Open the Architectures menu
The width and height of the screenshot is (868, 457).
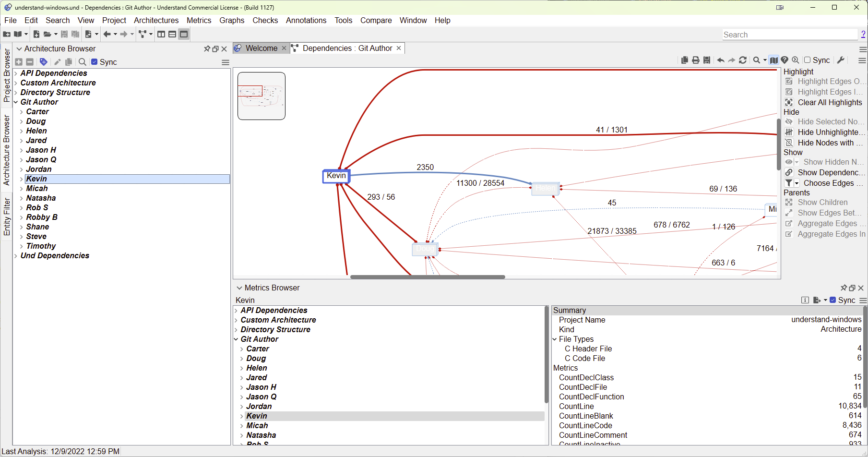point(156,20)
